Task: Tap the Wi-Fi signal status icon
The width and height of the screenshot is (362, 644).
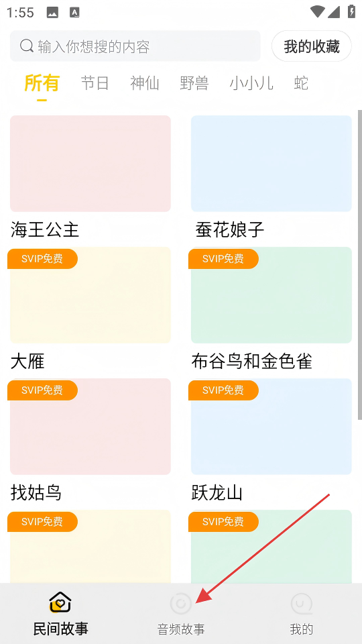Action: tap(317, 11)
